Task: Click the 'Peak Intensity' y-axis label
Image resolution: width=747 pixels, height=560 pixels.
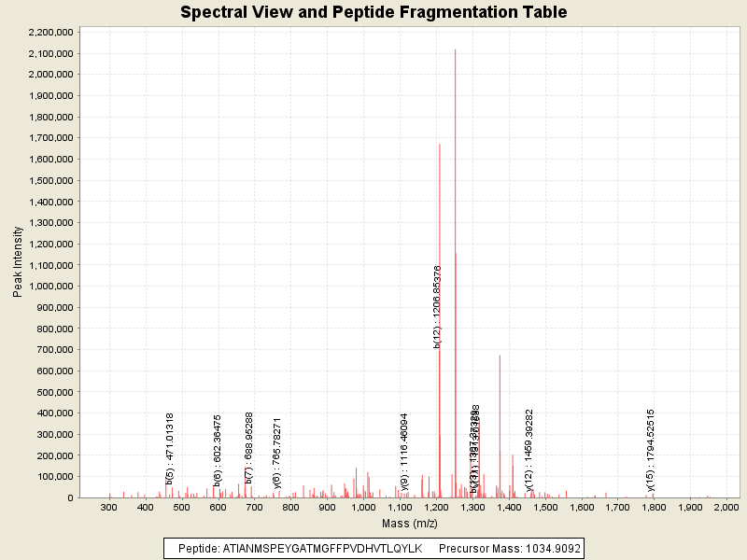Action: [18, 265]
